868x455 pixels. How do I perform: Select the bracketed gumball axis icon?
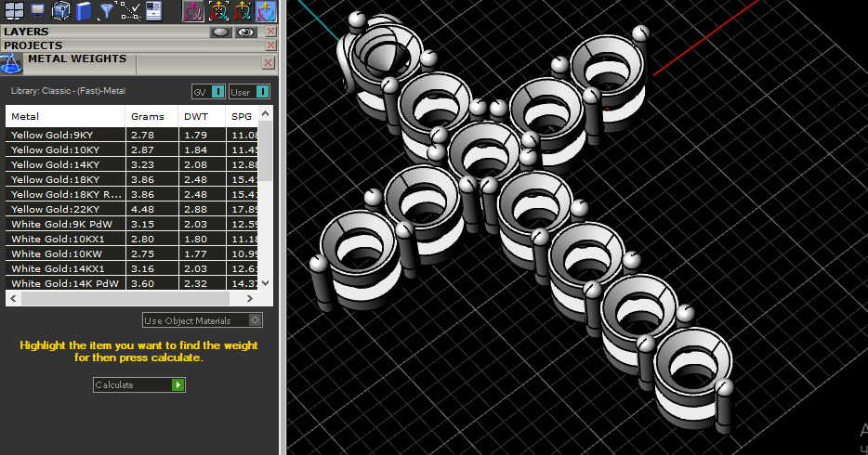tap(218, 10)
